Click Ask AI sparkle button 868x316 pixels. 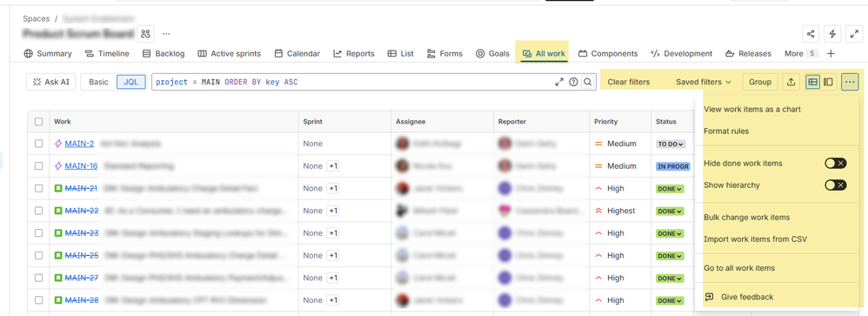point(51,82)
